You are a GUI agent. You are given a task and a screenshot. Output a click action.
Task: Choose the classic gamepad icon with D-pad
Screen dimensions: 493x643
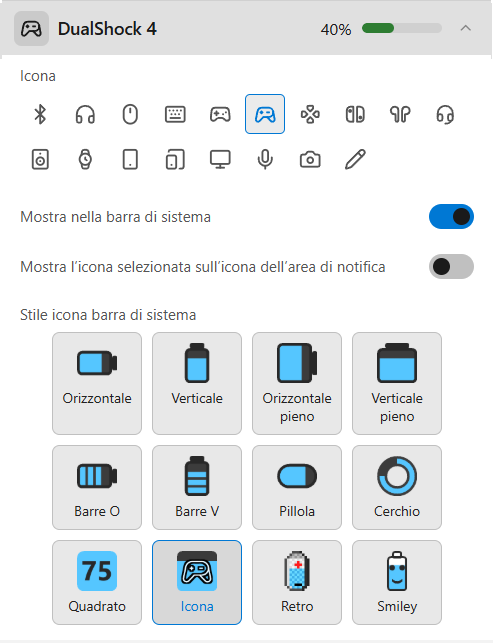pyautogui.click(x=220, y=114)
